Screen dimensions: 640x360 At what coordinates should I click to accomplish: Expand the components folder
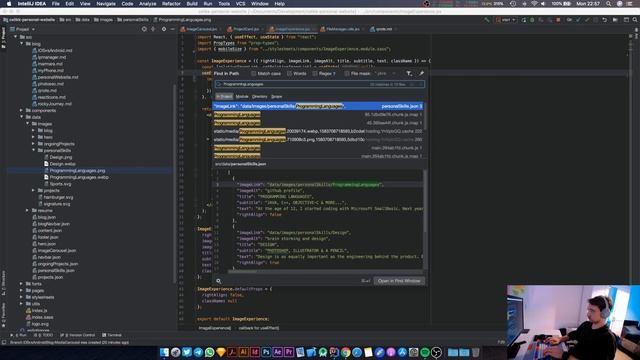coord(21,111)
